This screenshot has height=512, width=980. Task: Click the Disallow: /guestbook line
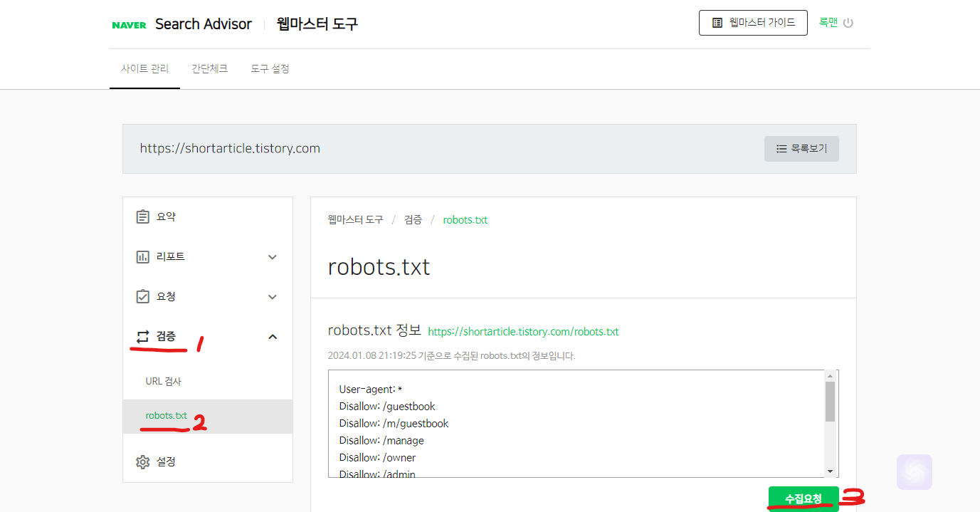(x=387, y=407)
